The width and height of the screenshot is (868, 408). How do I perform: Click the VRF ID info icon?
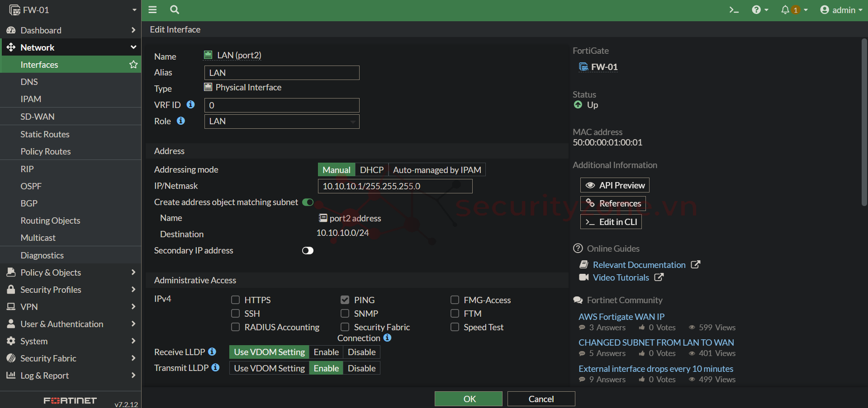pyautogui.click(x=191, y=105)
